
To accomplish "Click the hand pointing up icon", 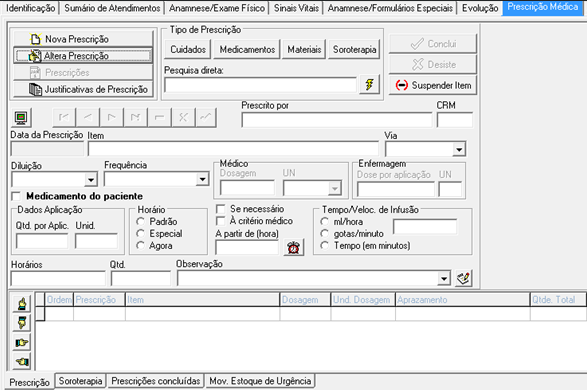I will pos(22,303).
